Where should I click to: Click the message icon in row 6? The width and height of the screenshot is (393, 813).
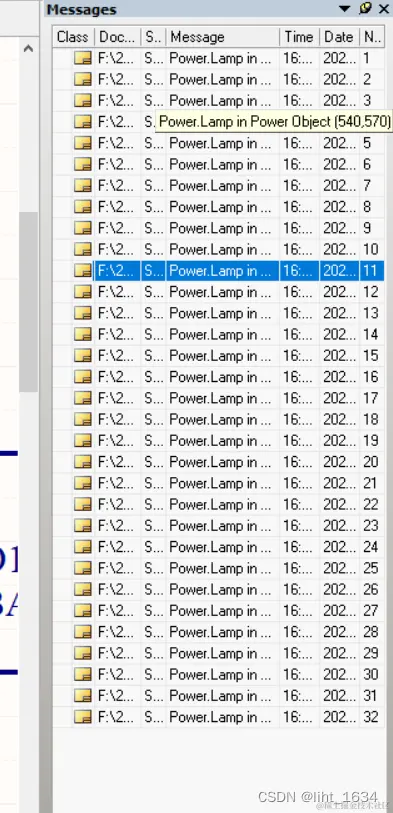83,165
